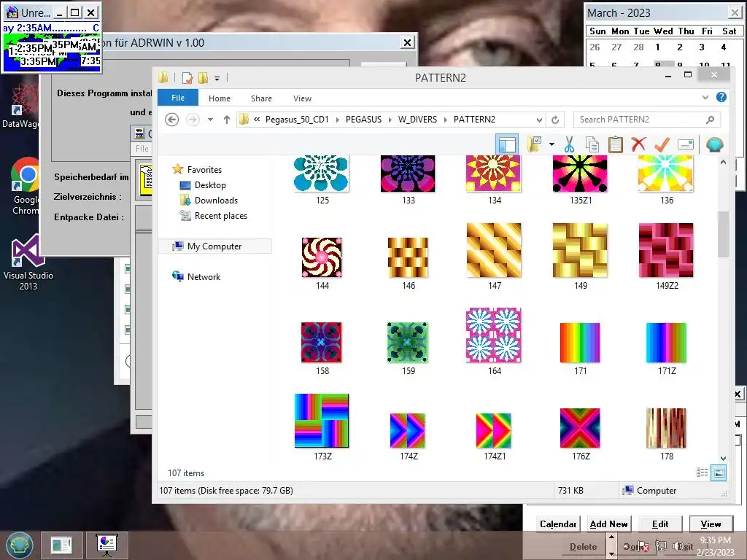
Task: Open chevron after PEGASUS breadcrumb
Action: click(x=390, y=120)
